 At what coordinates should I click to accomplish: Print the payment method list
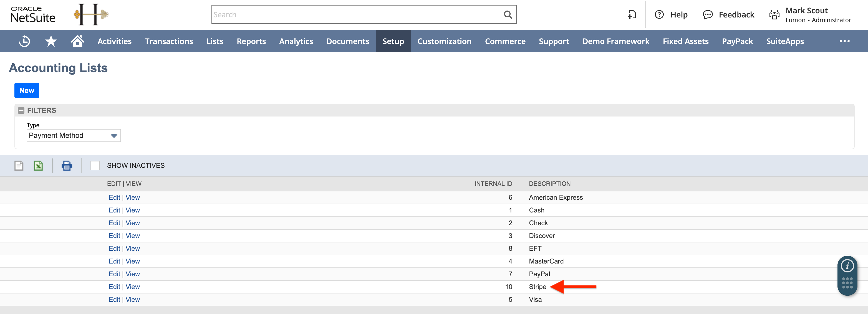tap(66, 165)
